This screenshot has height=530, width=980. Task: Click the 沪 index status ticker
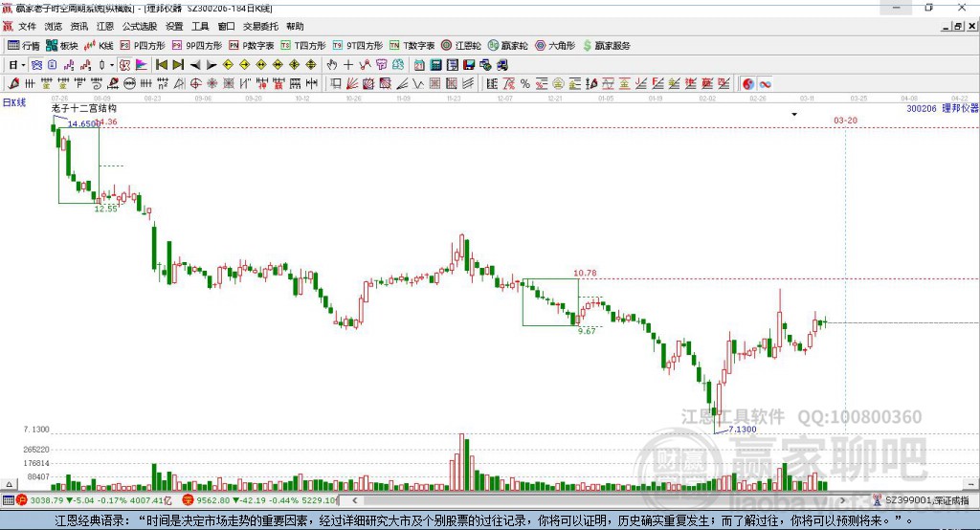94,500
